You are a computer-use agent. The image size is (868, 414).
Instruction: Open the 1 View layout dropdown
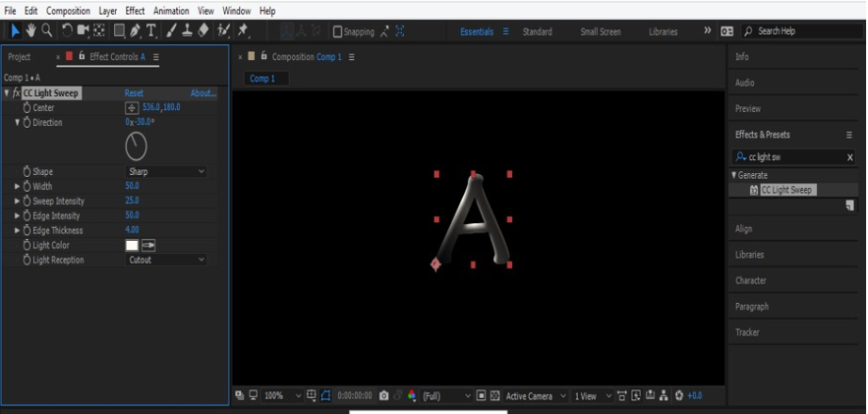click(593, 396)
